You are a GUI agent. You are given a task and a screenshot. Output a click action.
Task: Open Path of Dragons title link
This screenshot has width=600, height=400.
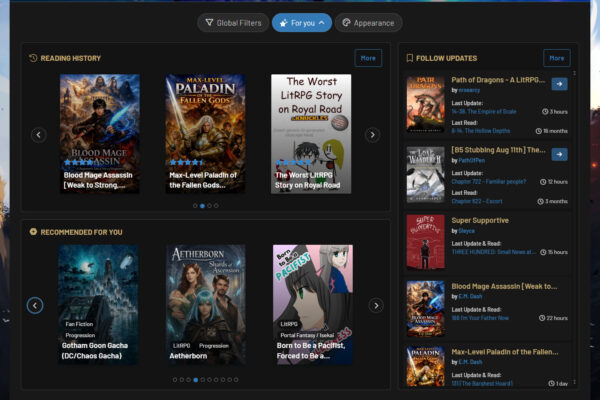point(498,80)
